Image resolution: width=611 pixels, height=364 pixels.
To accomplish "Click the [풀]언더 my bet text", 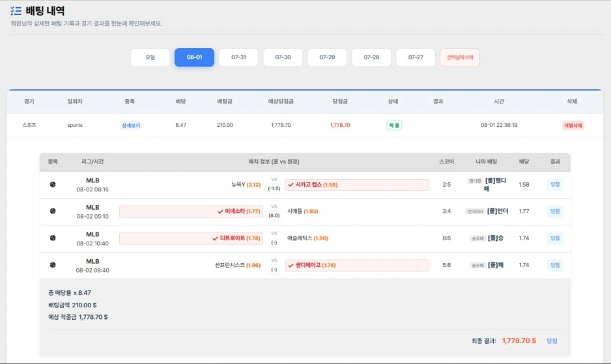I will 498,211.
